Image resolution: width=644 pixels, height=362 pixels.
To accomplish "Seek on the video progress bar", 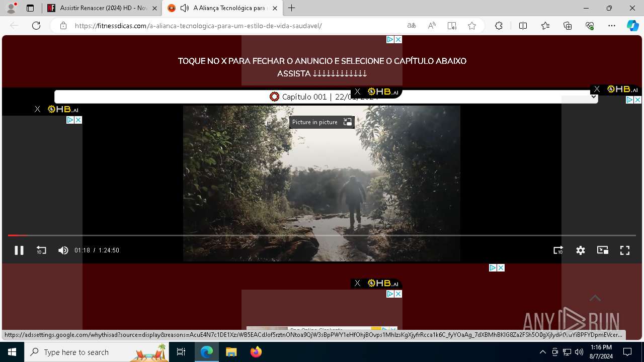I will pos(322,235).
